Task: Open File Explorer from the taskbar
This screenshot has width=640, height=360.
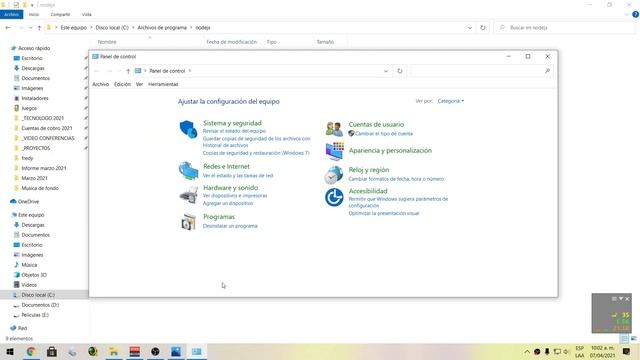Action: pos(113,351)
